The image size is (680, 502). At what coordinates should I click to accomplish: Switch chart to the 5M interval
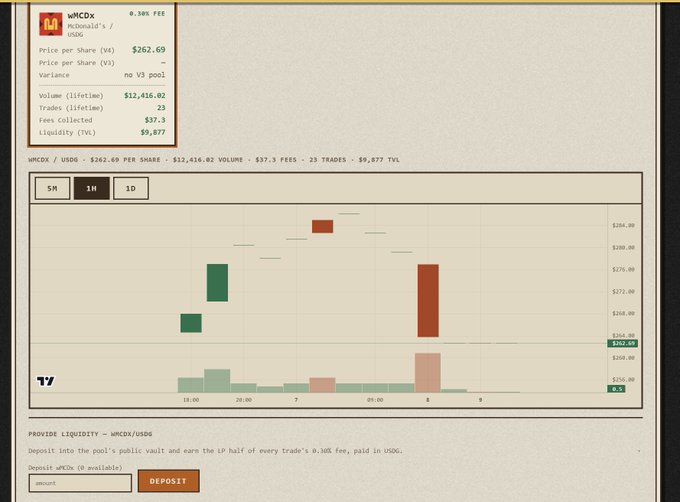52,189
